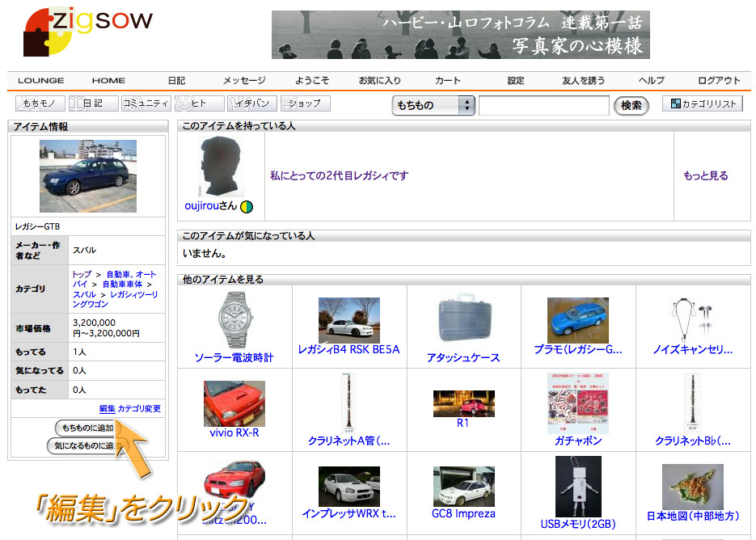Image resolution: width=756 pixels, height=540 pixels.
Task: Open the コミュニティ toolbar button
Action: click(146, 103)
